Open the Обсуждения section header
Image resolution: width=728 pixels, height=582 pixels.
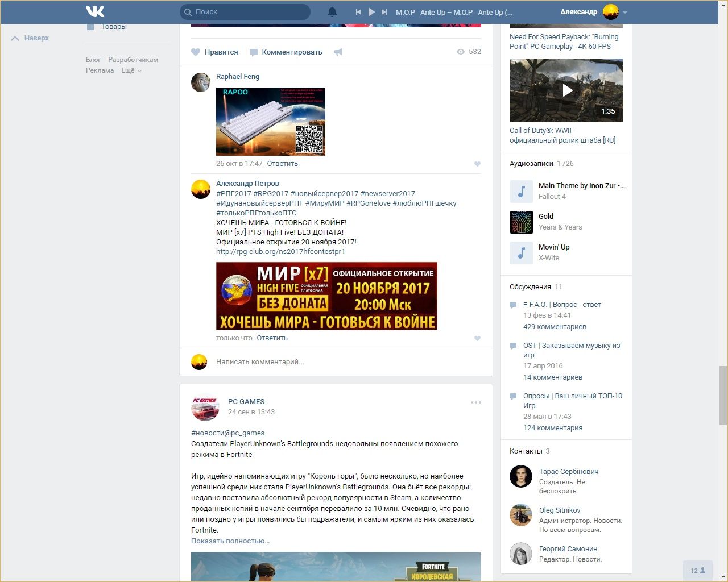click(531, 287)
